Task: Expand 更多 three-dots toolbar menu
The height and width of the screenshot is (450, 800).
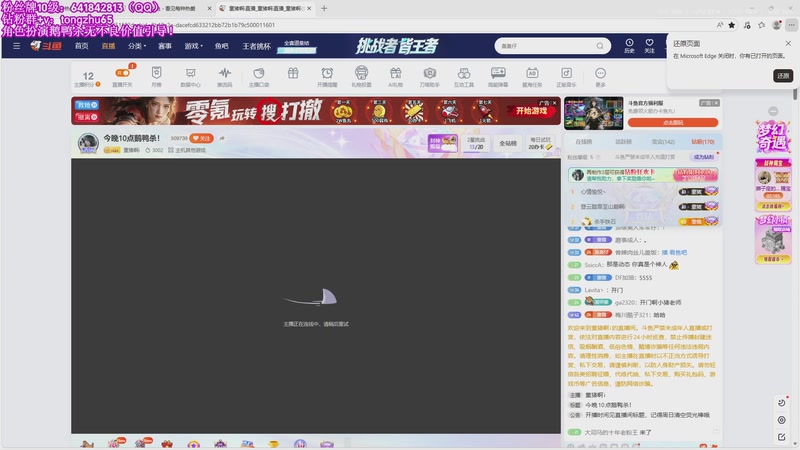Action: click(601, 77)
